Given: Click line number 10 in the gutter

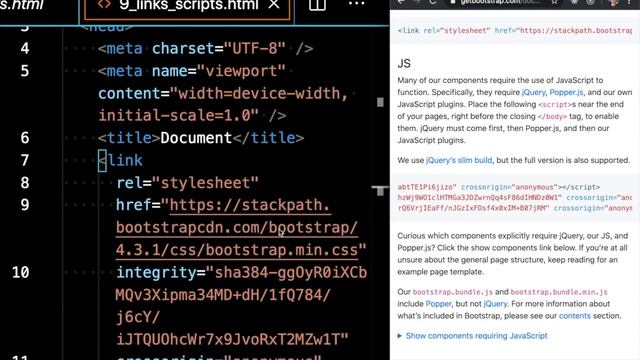Looking at the screenshot, I should pyautogui.click(x=20, y=272).
